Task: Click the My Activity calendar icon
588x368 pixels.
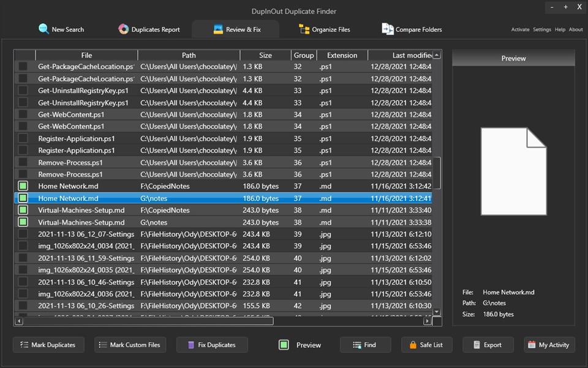Action: 532,345
